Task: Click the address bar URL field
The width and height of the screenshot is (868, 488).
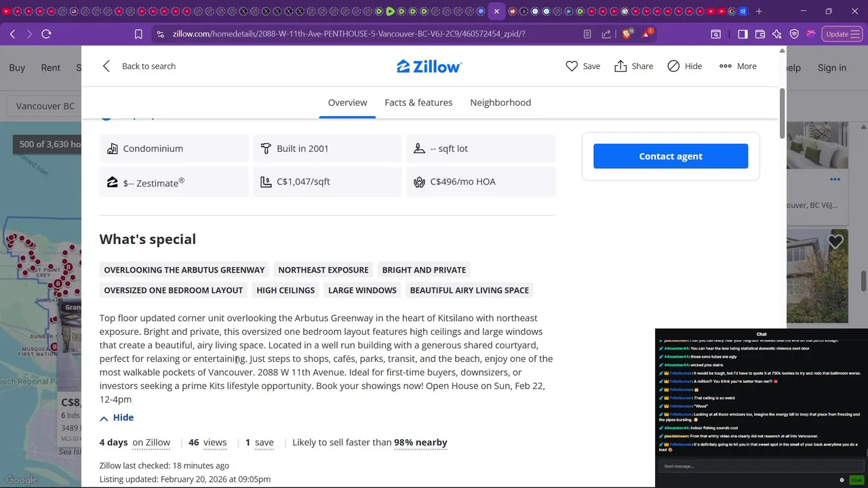Action: click(349, 34)
